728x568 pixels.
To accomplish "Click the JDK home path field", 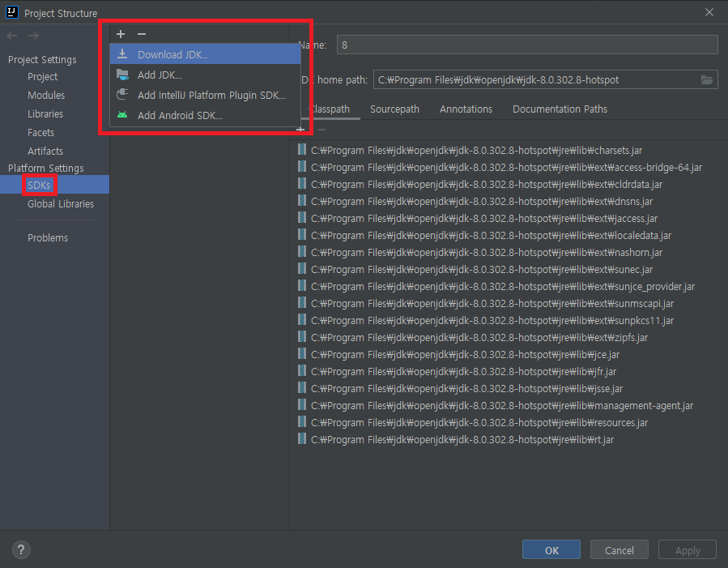I will tap(536, 80).
